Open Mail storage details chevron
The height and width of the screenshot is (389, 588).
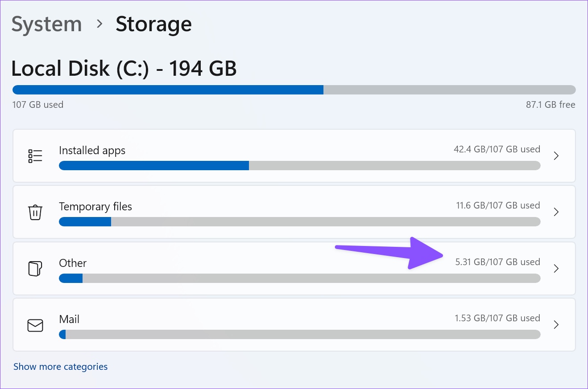click(x=556, y=325)
